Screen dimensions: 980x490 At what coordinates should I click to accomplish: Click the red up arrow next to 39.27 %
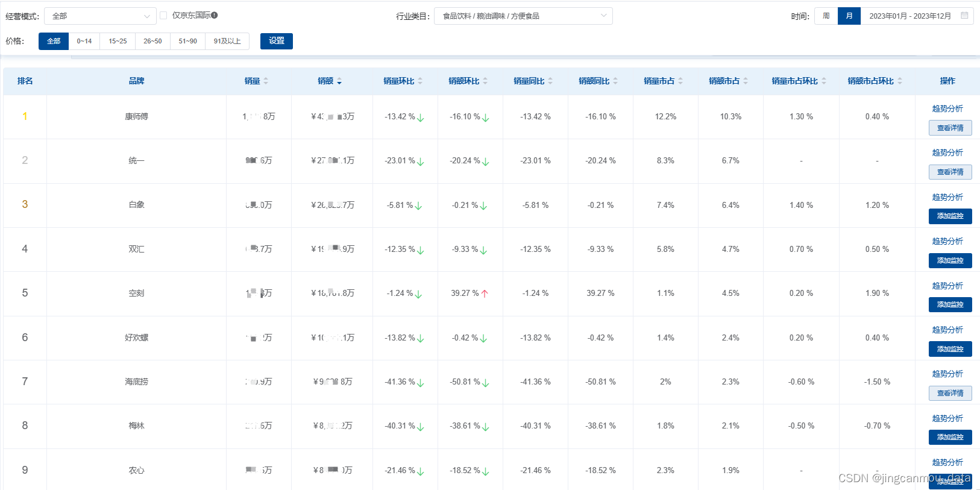[x=485, y=294]
